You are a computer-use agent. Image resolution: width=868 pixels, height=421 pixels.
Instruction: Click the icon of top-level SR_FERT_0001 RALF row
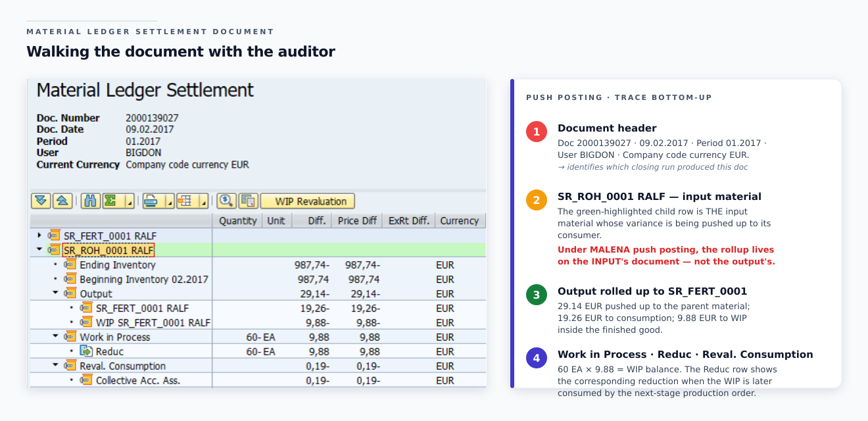[54, 235]
